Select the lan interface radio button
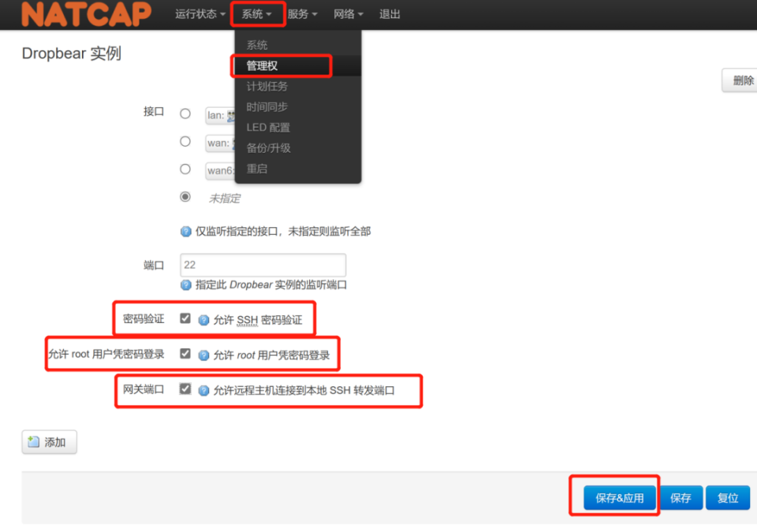This screenshot has height=532, width=757. 185,114
